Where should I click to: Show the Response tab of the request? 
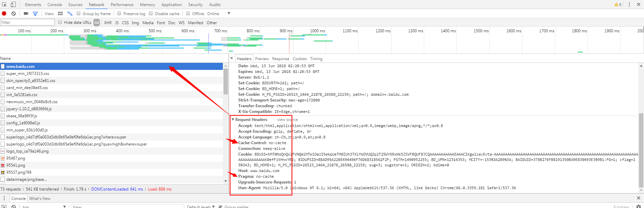(x=281, y=58)
